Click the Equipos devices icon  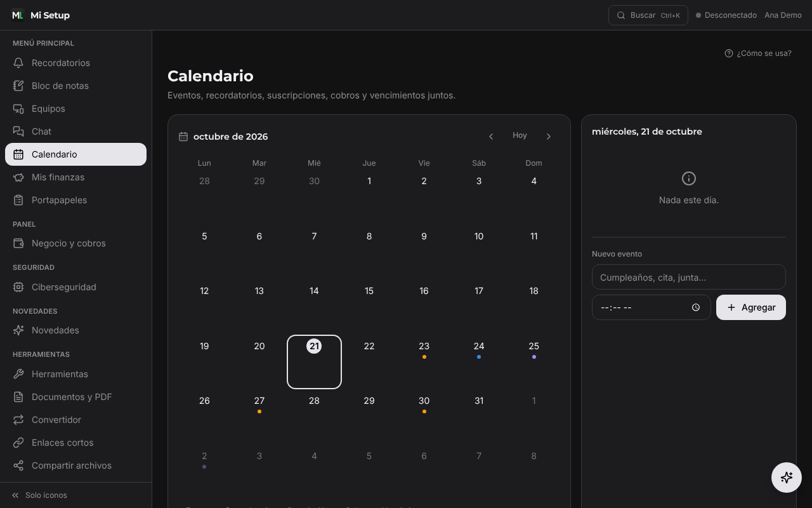click(x=18, y=109)
